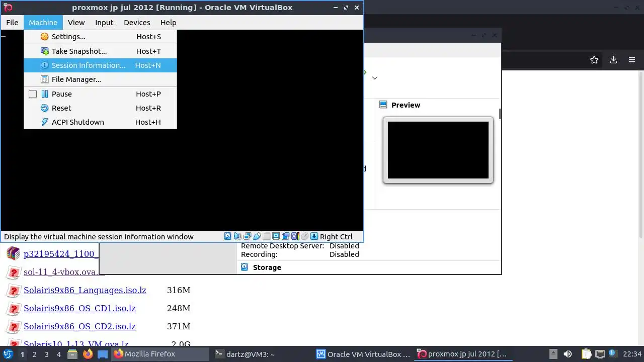Click the mouse integration status icon

pyautogui.click(x=304, y=236)
